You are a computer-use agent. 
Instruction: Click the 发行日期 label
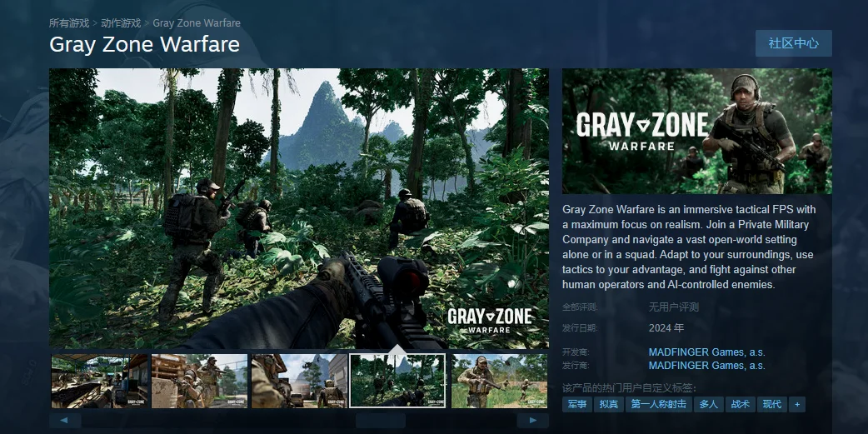pyautogui.click(x=580, y=328)
